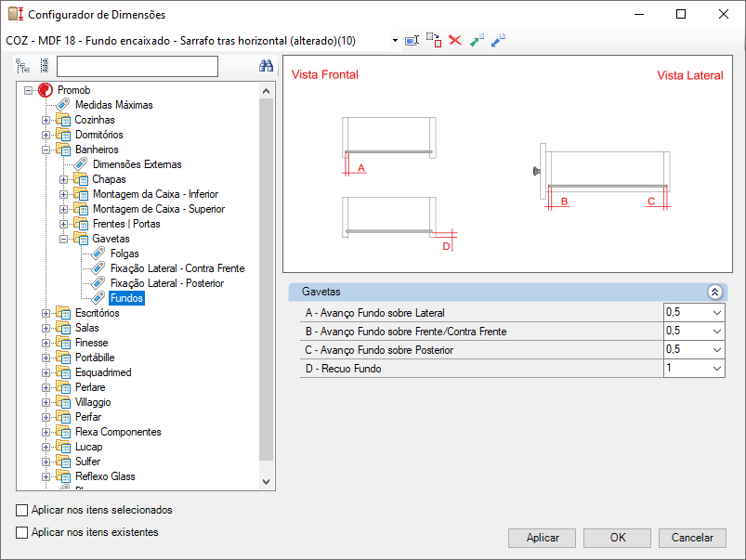
Task: Click the tree search text field
Action: tap(137, 66)
